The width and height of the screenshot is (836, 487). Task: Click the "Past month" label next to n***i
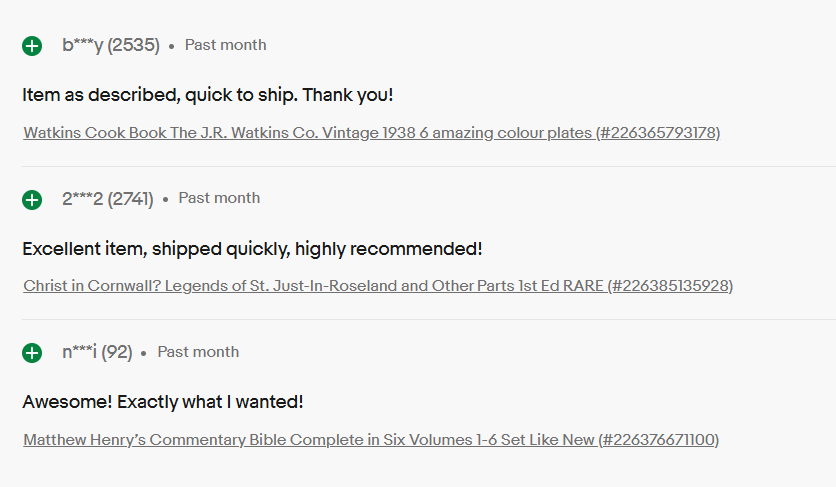(198, 352)
